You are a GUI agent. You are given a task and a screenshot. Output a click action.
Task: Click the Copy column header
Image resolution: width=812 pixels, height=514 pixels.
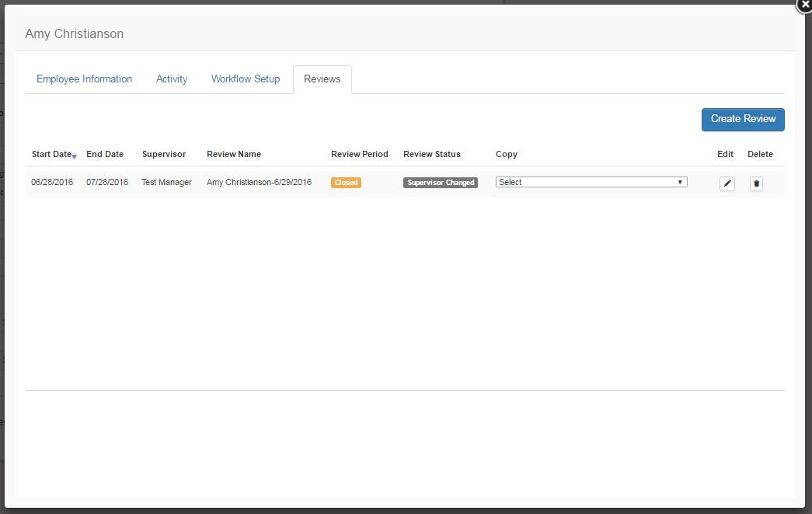pyautogui.click(x=507, y=155)
